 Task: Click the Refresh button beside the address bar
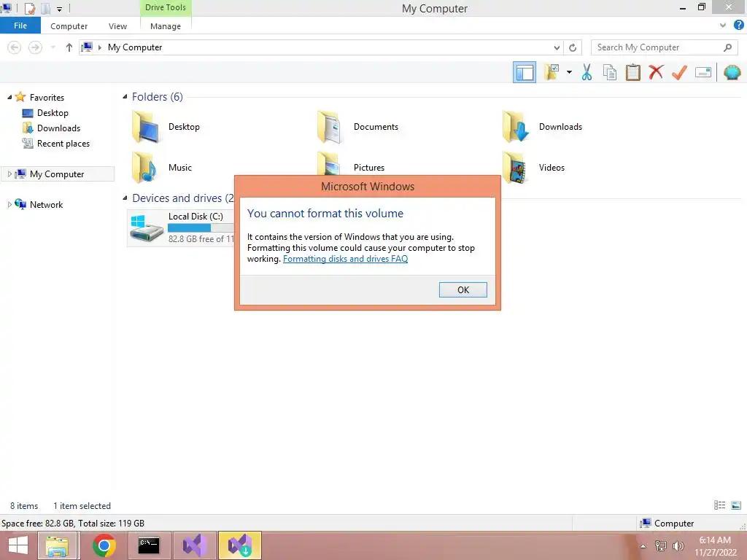[573, 47]
